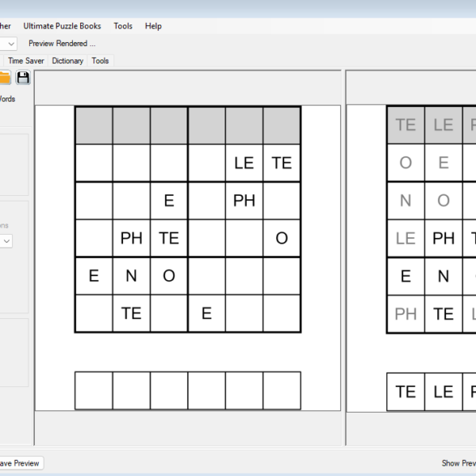Open the Ultimate Puzzle Books menu
The width and height of the screenshot is (476, 476).
[62, 26]
